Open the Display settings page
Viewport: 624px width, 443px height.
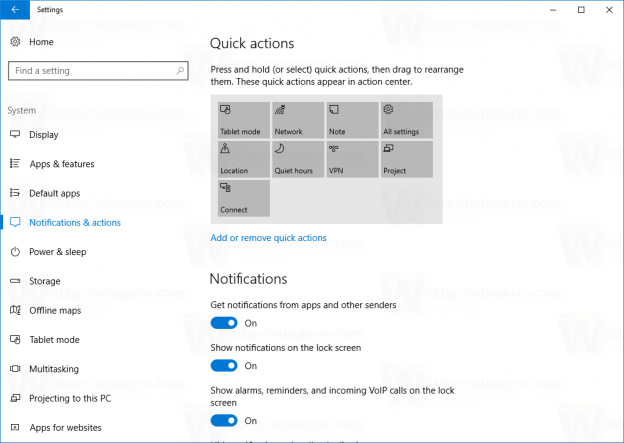tap(44, 135)
